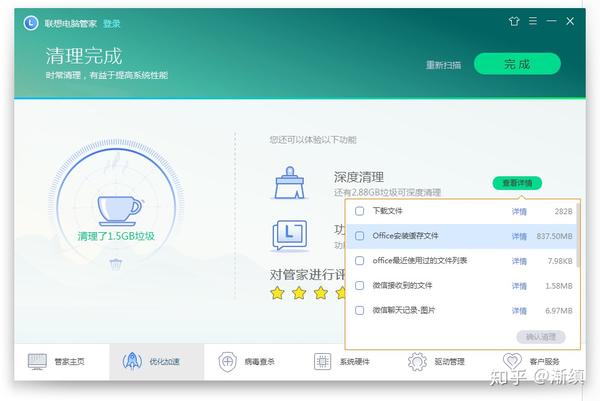This screenshot has height=401, width=600.
Task: Click the heart icon for 客户服务
Action: tap(512, 361)
